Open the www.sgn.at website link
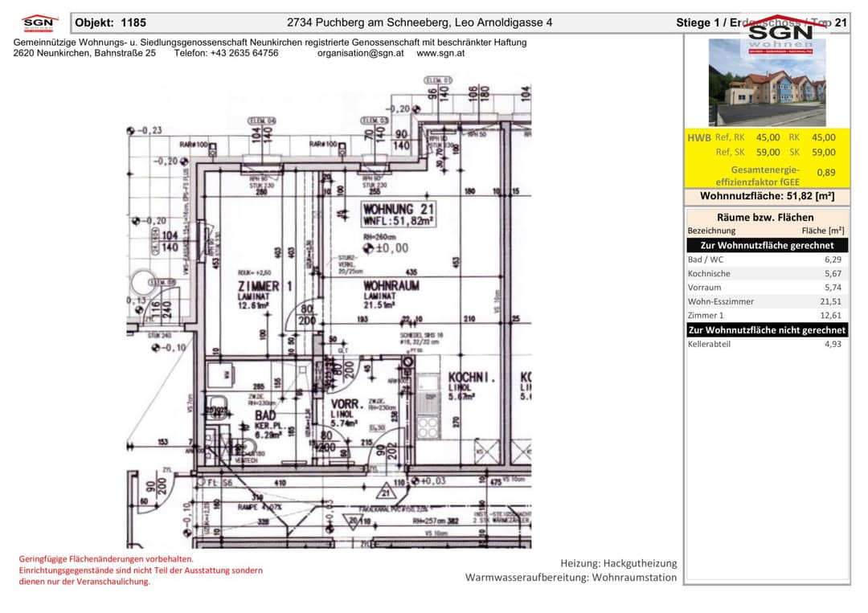 click(x=440, y=53)
